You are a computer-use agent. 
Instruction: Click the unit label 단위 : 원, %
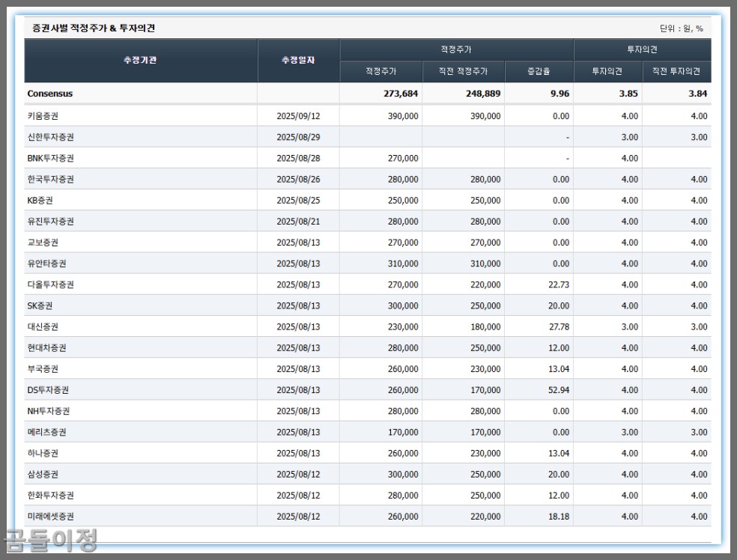682,28
